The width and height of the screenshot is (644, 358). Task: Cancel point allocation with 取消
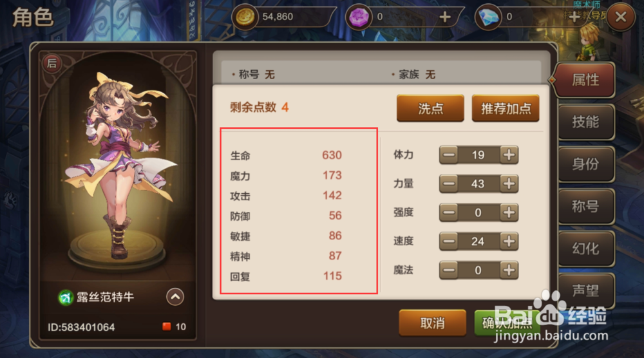point(433,323)
